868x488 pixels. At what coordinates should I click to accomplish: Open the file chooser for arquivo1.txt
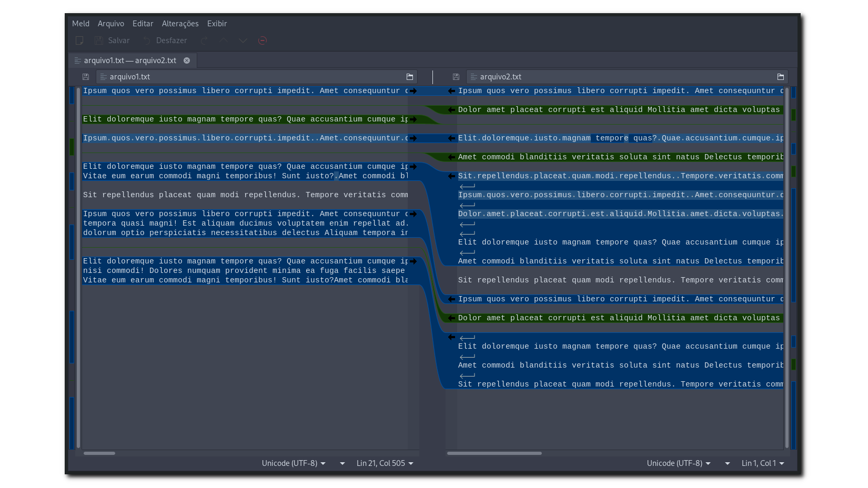pyautogui.click(x=257, y=77)
